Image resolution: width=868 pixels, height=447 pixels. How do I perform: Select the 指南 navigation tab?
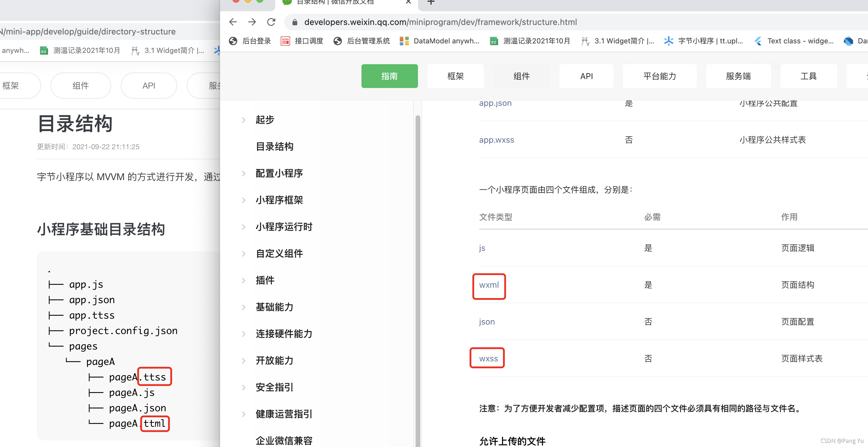click(x=389, y=76)
